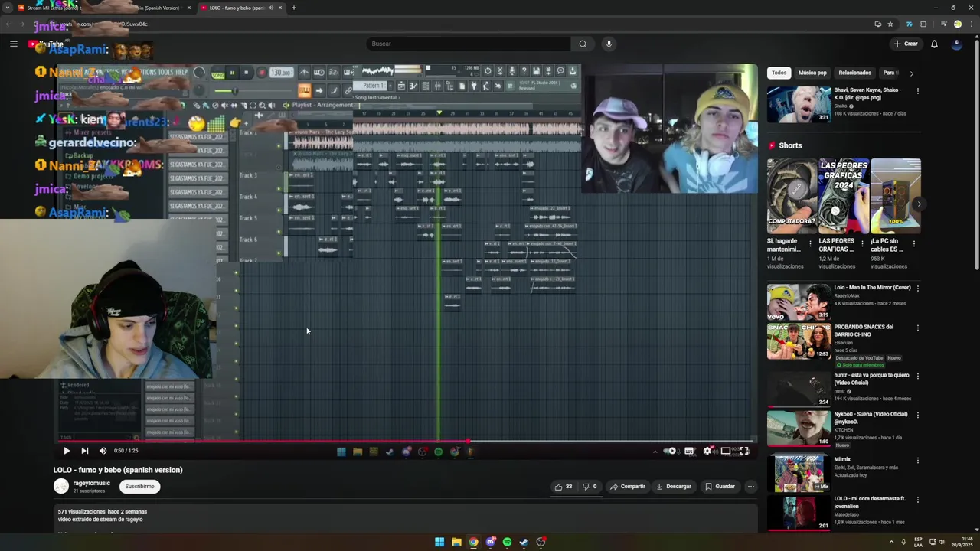Seek in the red video progress bar
The image size is (980, 551).
tap(406, 442)
